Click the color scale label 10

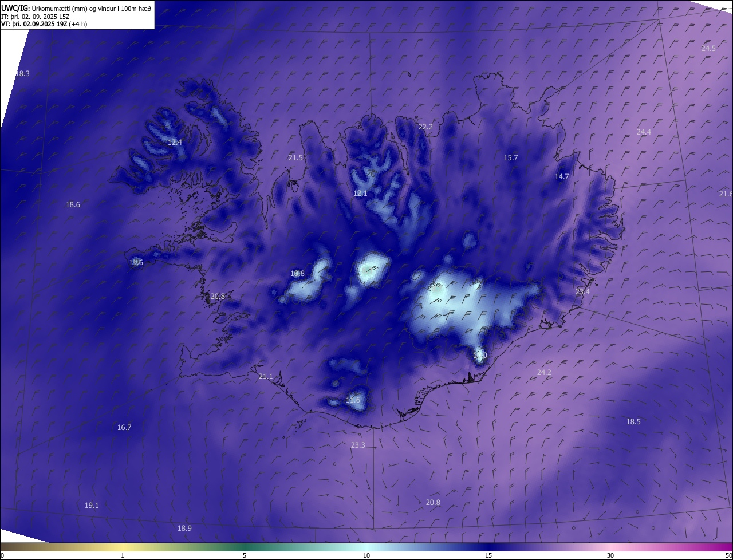pos(366,555)
